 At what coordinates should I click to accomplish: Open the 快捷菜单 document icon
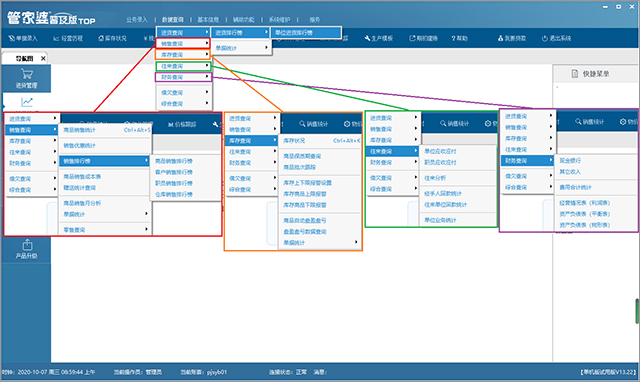tap(574, 74)
